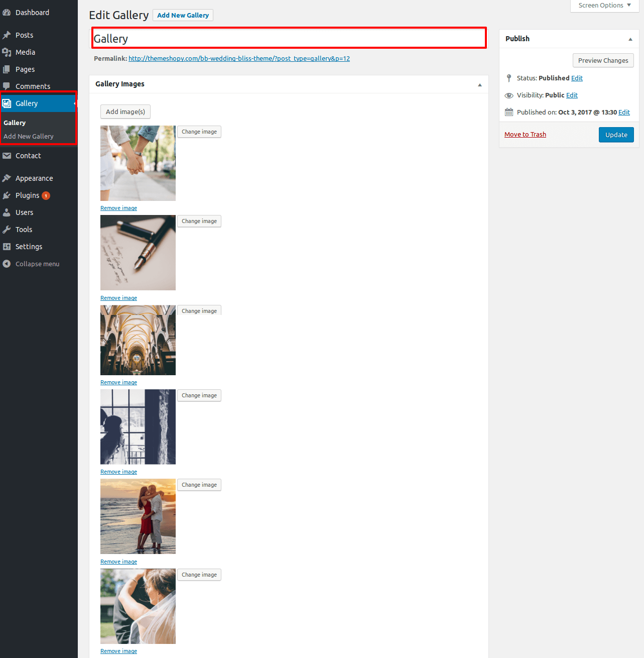Viewport: 644px width, 658px height.
Task: Click the Appearance paintbrush icon
Action: [x=7, y=178]
